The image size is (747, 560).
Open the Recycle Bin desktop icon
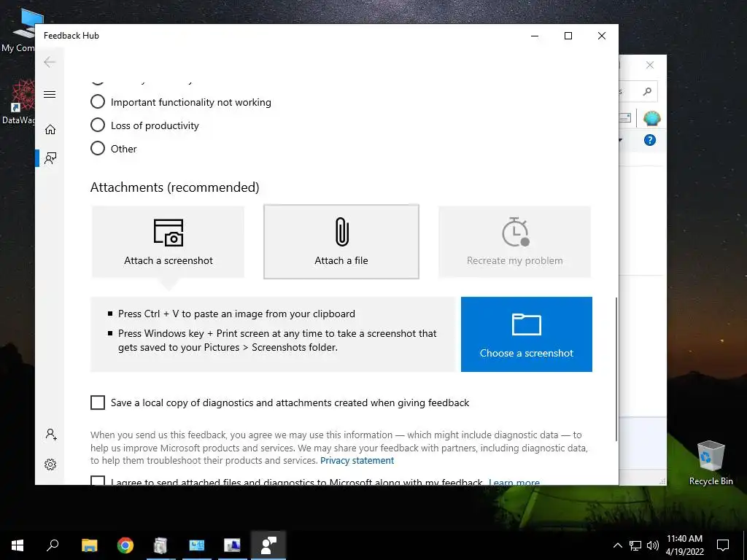tap(711, 463)
